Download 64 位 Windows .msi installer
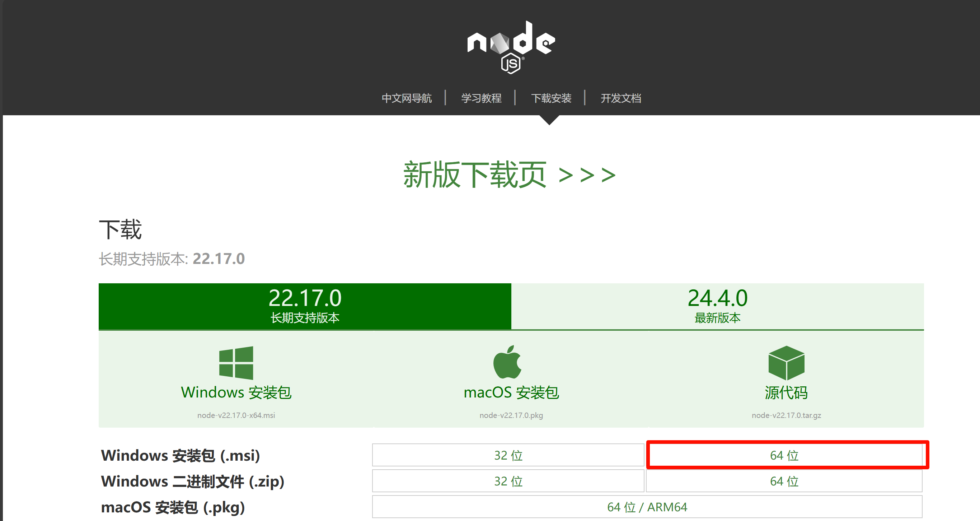Screen dimensions: 980x521 (x=784, y=455)
